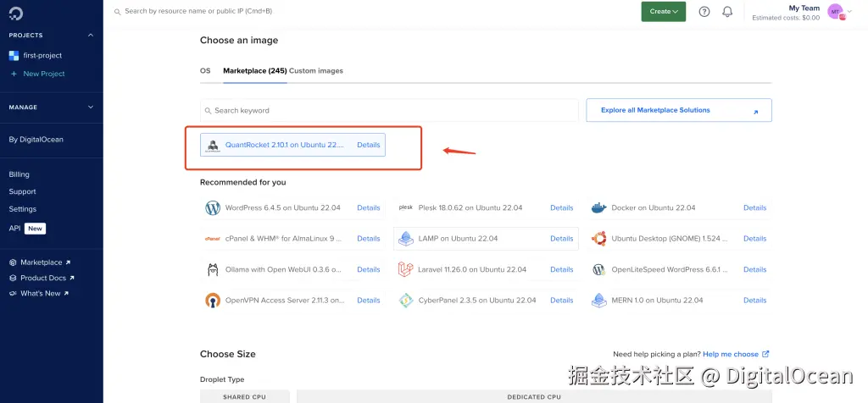Open Details for MERN 1.0
Screen dimensions: 868x403
point(755,301)
